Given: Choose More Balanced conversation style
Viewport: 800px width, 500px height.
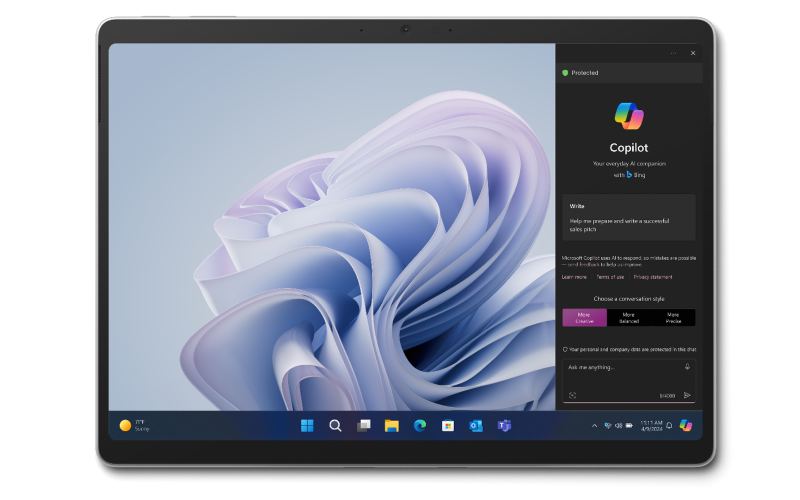Looking at the screenshot, I should click(x=629, y=318).
